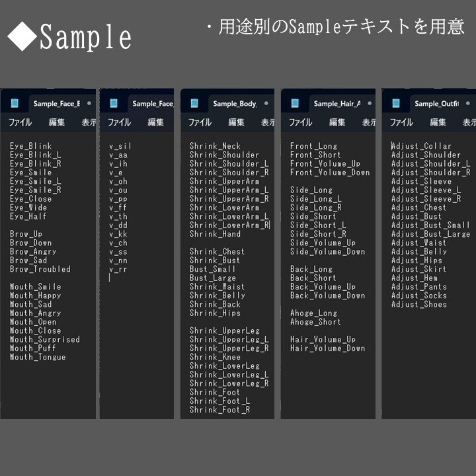Image resolution: width=476 pixels, height=476 pixels.
Task: Click the unsaved dot on the Sample_Outfit tab
Action: (x=468, y=103)
